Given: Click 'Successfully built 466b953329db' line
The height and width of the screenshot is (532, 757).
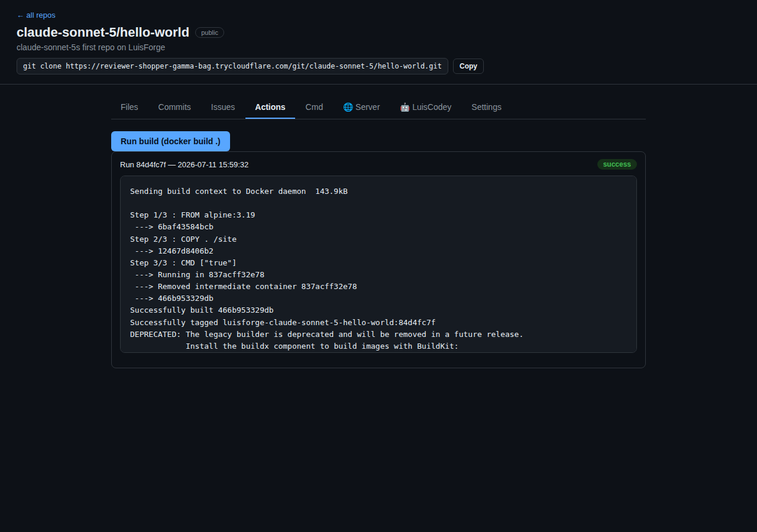Looking at the screenshot, I should [x=202, y=310].
